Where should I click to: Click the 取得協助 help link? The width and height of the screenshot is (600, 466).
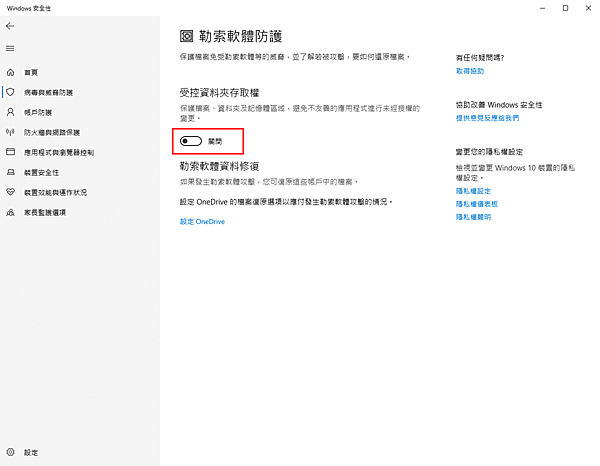[x=470, y=71]
